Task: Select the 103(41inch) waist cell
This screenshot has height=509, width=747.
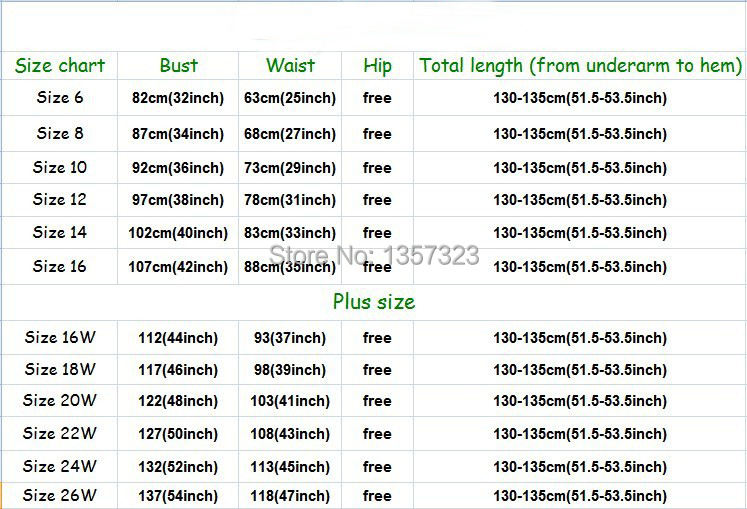Action: click(x=289, y=401)
